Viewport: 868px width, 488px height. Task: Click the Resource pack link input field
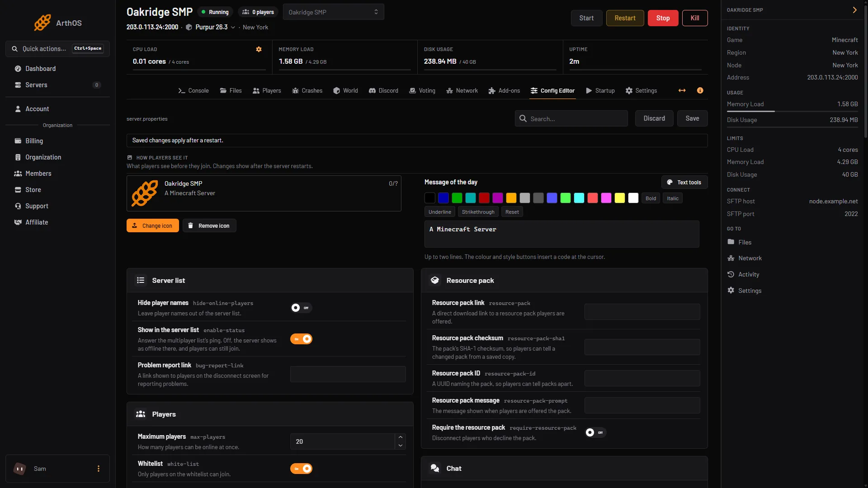point(642,312)
